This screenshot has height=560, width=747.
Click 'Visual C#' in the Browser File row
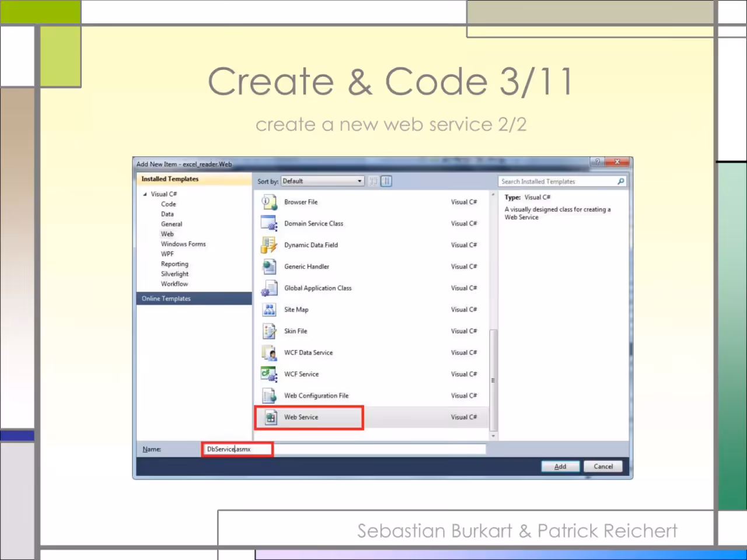[x=464, y=202]
